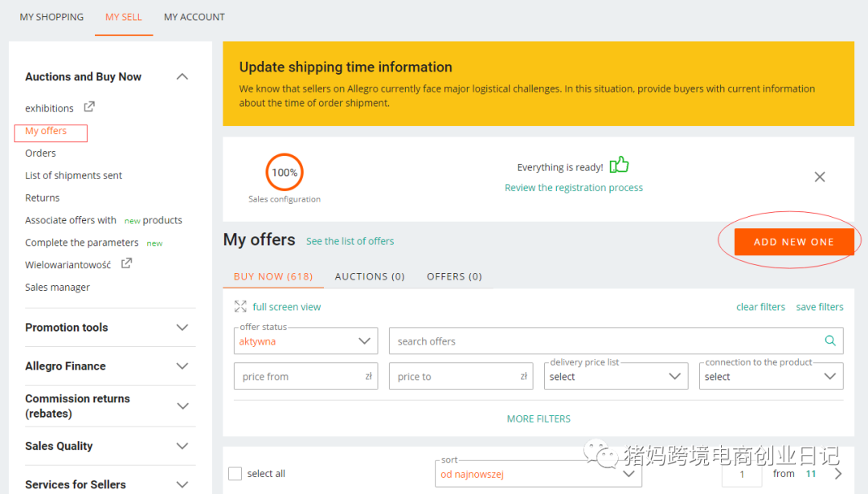The width and height of the screenshot is (868, 494).
Task: Expand the Promotion tools section
Action: (x=182, y=327)
